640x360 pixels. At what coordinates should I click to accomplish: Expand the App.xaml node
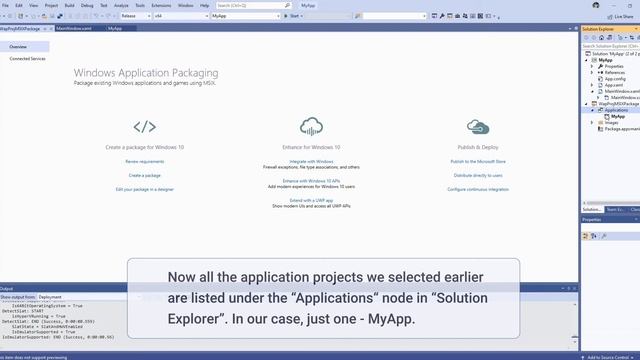(592, 85)
